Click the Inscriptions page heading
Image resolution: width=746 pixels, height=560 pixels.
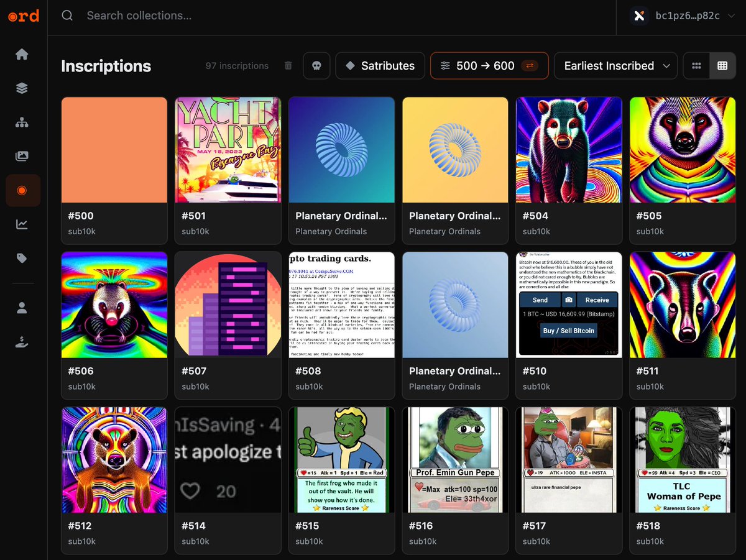[x=106, y=66]
